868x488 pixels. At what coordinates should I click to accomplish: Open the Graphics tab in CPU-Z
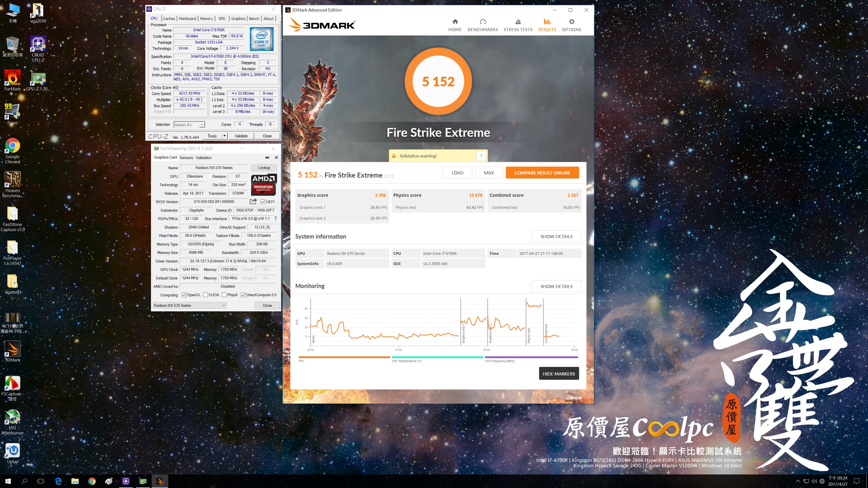pos(238,19)
